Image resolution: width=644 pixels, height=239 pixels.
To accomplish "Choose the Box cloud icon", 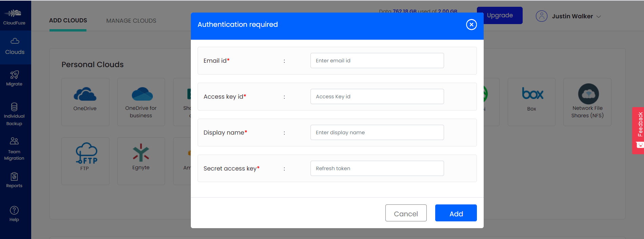I will (532, 94).
